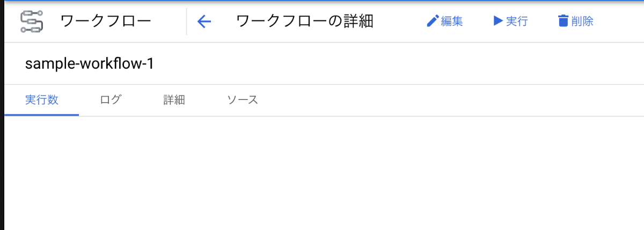The image size is (644, 230).
Task: Click the trash can icon beside 削除
Action: 563,21
